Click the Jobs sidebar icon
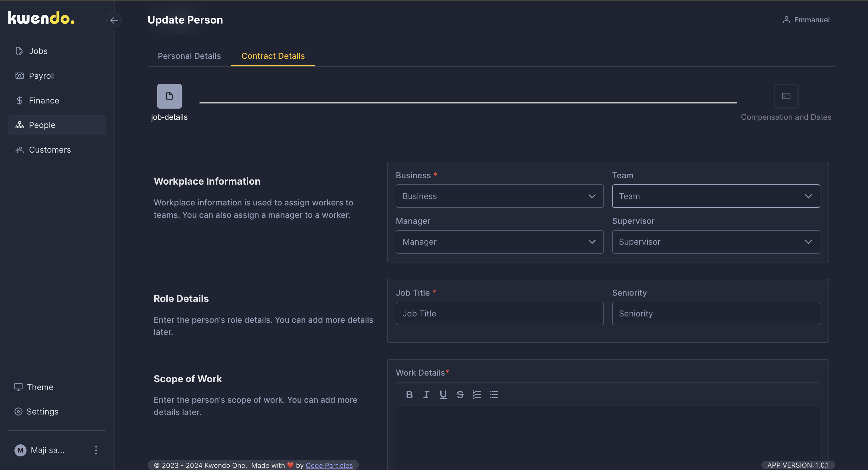The width and height of the screenshot is (868, 470). pos(19,51)
